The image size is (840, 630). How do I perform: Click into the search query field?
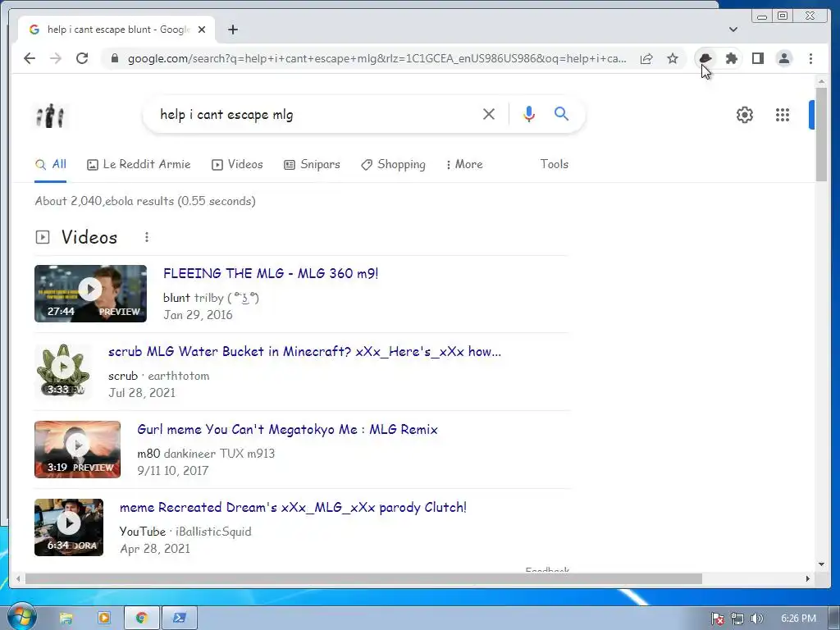pyautogui.click(x=316, y=114)
